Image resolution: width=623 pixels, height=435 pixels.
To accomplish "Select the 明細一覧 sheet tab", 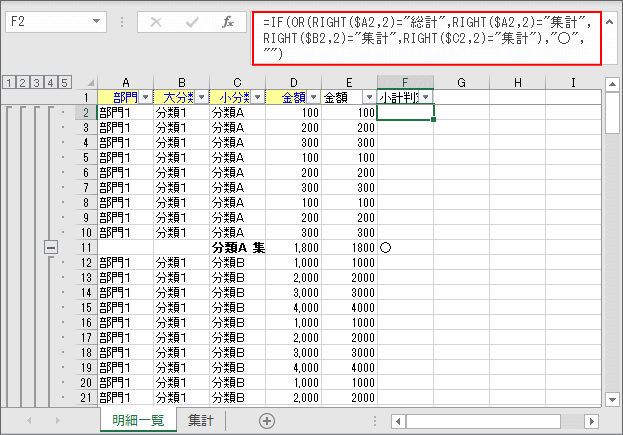I will pyautogui.click(x=137, y=421).
